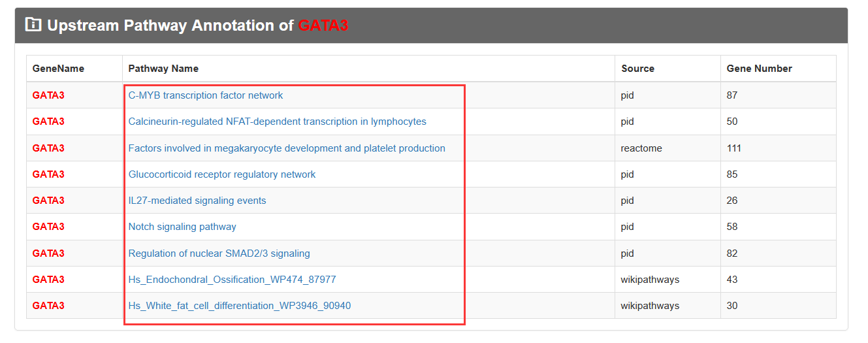Image resolution: width=868 pixels, height=343 pixels.
Task: Click red GATA3 in the panel title
Action: coord(323,25)
